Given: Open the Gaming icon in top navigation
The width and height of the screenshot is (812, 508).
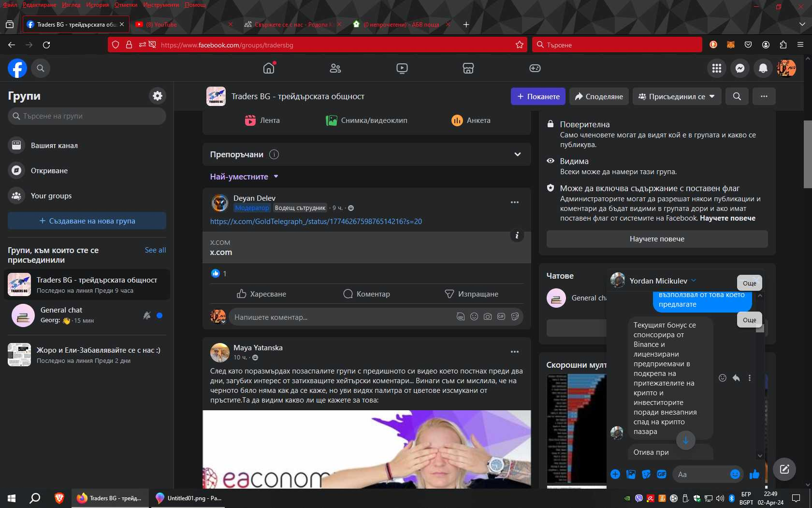Looking at the screenshot, I should 535,68.
